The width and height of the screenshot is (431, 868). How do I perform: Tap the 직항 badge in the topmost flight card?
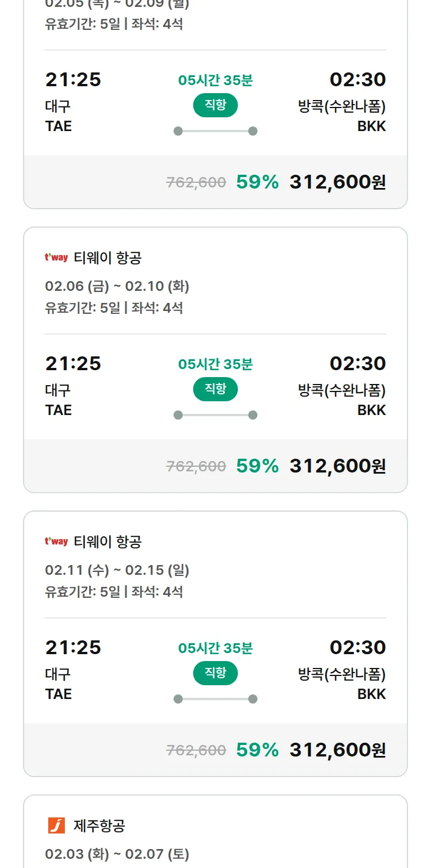pyautogui.click(x=215, y=105)
